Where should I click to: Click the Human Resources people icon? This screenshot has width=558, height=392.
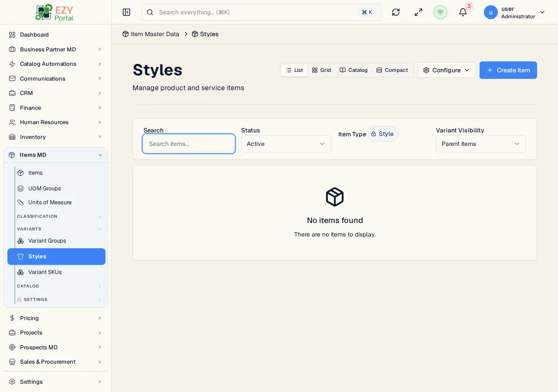coord(12,122)
